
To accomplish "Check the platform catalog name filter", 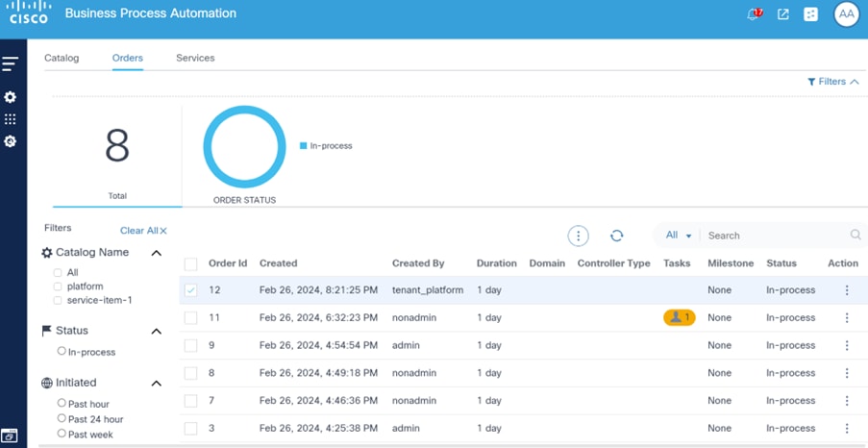I will pyautogui.click(x=59, y=286).
